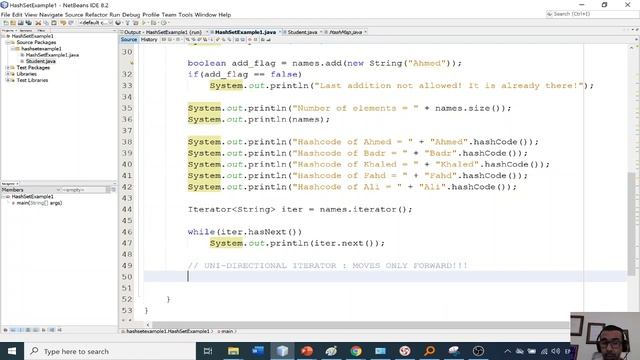Viewport: 640px width, 360px height.
Task: Click the Source view button
Action: click(129, 40)
